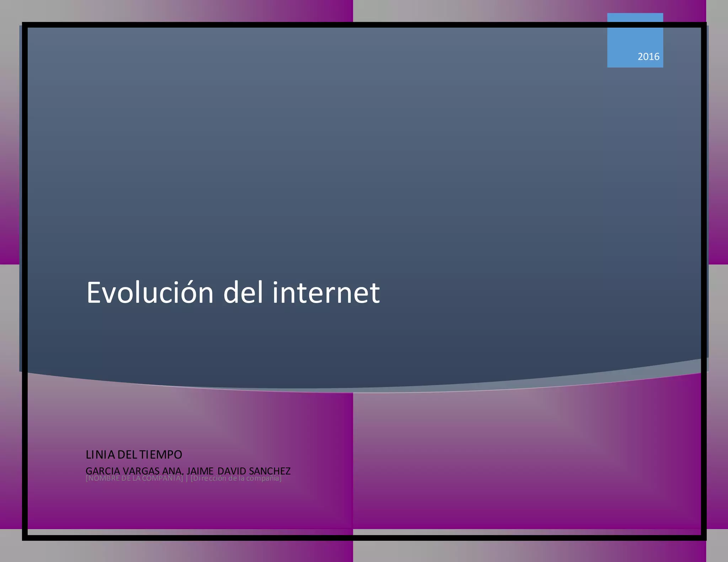The image size is (728, 562).
Task: Select the "LINIA DEL TIEMPO" subtitle
Action: 134,454
